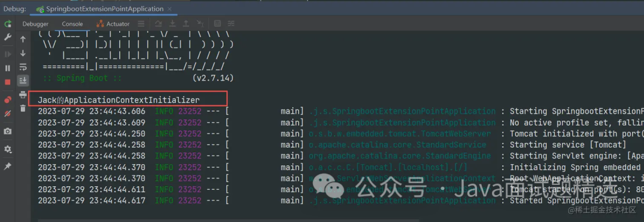Click INFO level in 23:44:43.606 row
This screenshot has height=222, width=644.
(x=164, y=112)
